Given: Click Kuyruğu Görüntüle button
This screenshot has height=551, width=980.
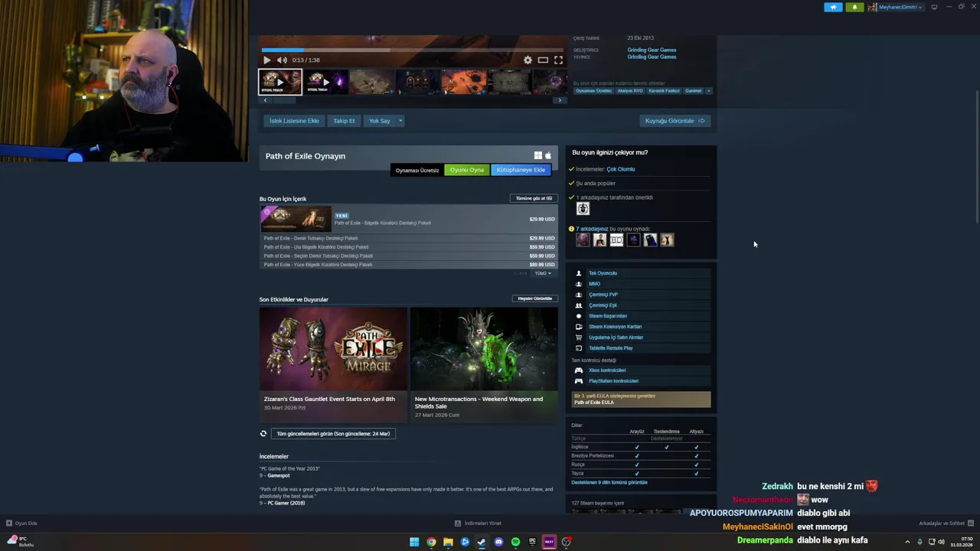Looking at the screenshot, I should (x=675, y=121).
